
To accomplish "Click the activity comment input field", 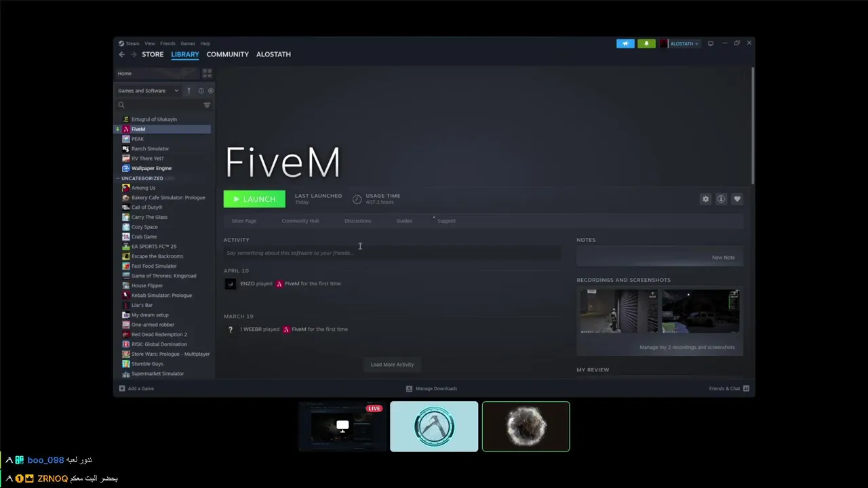I will click(392, 253).
